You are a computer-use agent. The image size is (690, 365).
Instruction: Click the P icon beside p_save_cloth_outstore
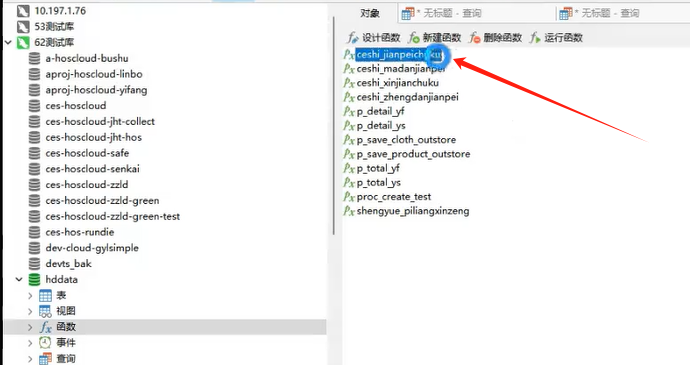click(x=349, y=140)
